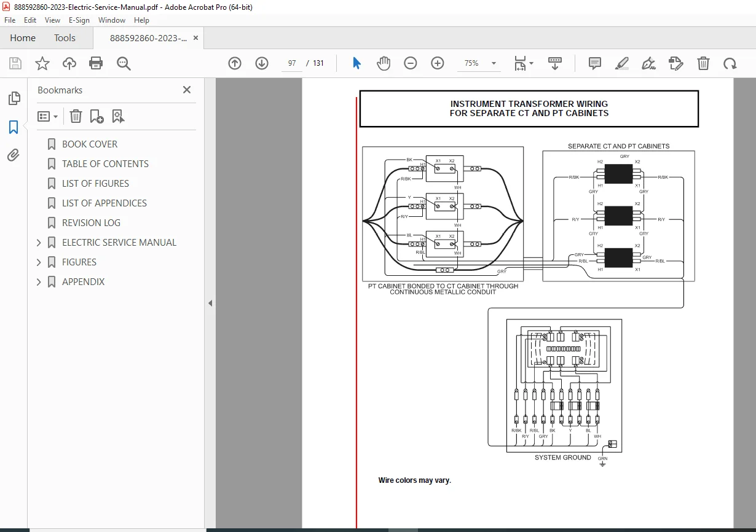Image resolution: width=756 pixels, height=532 pixels.
Task: Expand ELECTRIC SERVICE MANUAL bookmark
Action: [39, 243]
